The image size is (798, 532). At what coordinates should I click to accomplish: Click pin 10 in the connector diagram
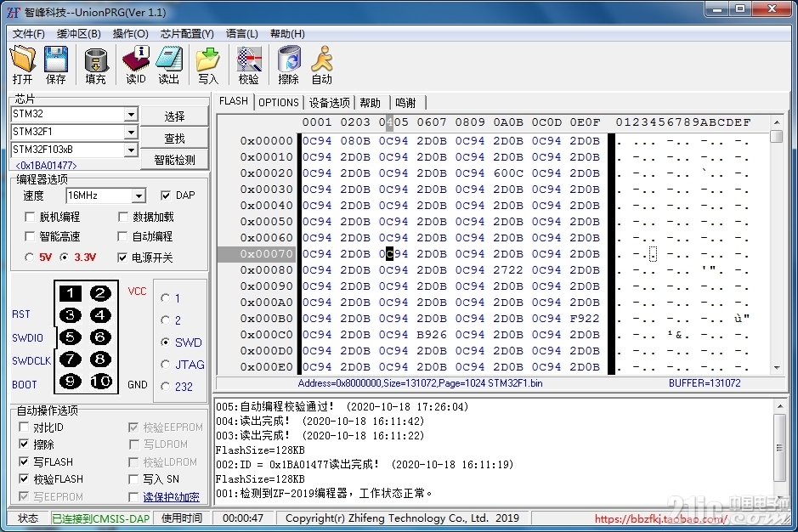tap(100, 382)
